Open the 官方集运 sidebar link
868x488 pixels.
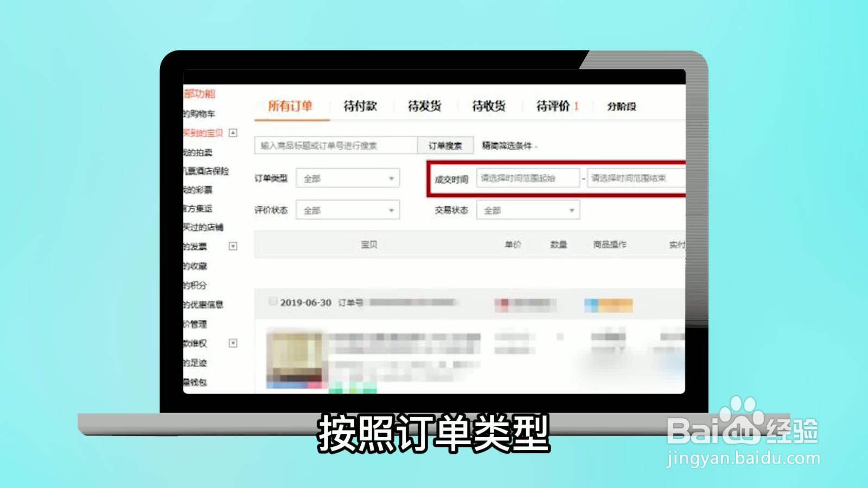pos(198,208)
